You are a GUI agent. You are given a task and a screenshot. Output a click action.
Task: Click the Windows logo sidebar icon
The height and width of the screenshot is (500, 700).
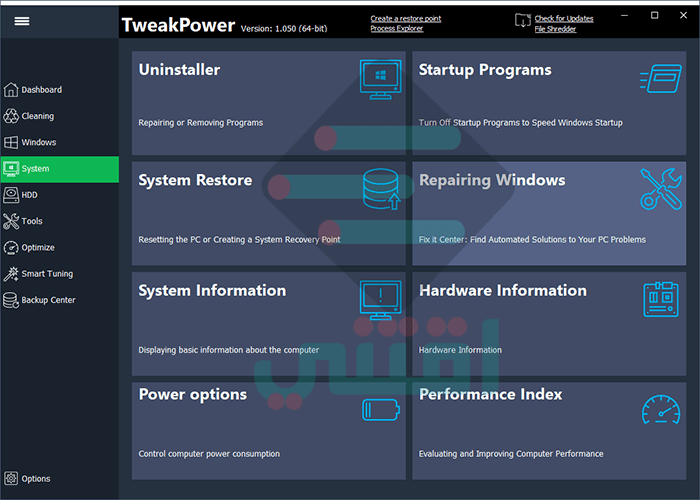pos(11,142)
